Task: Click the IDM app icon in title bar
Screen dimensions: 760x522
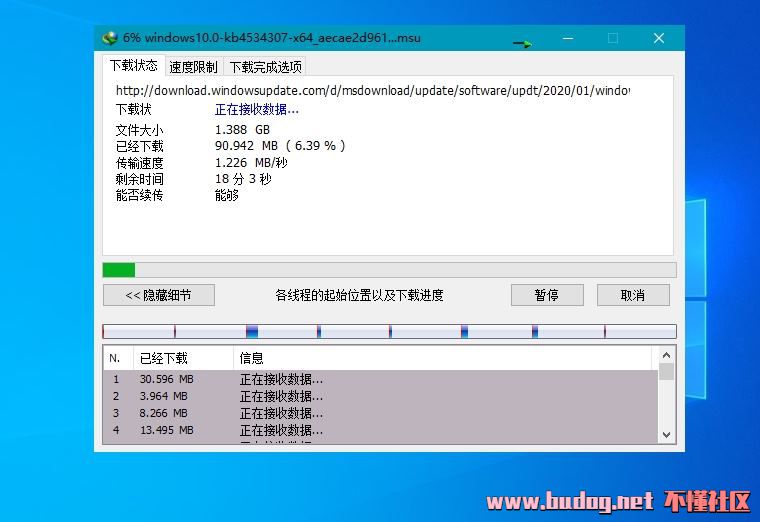Action: [x=110, y=38]
